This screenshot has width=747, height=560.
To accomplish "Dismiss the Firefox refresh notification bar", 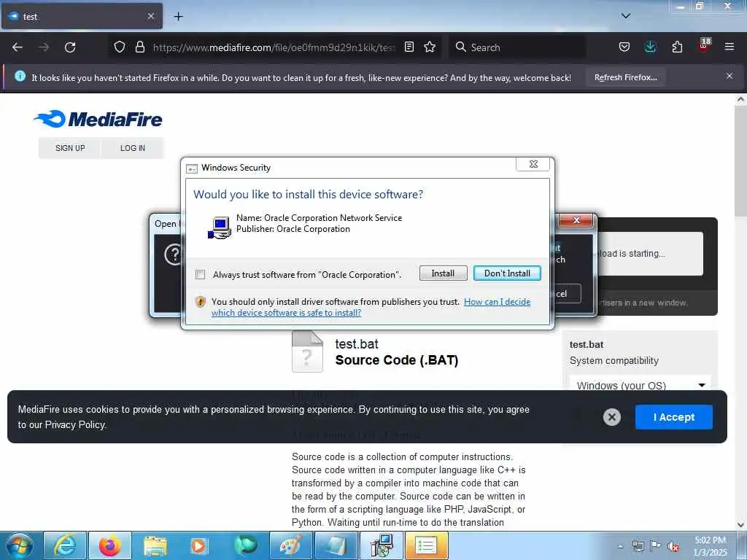I will tap(729, 76).
